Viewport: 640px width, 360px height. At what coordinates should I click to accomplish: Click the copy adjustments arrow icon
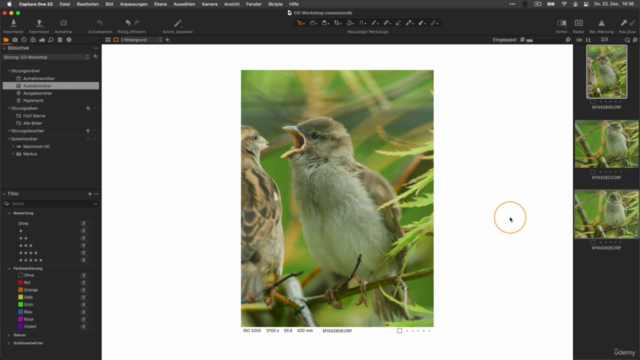pos(624,23)
